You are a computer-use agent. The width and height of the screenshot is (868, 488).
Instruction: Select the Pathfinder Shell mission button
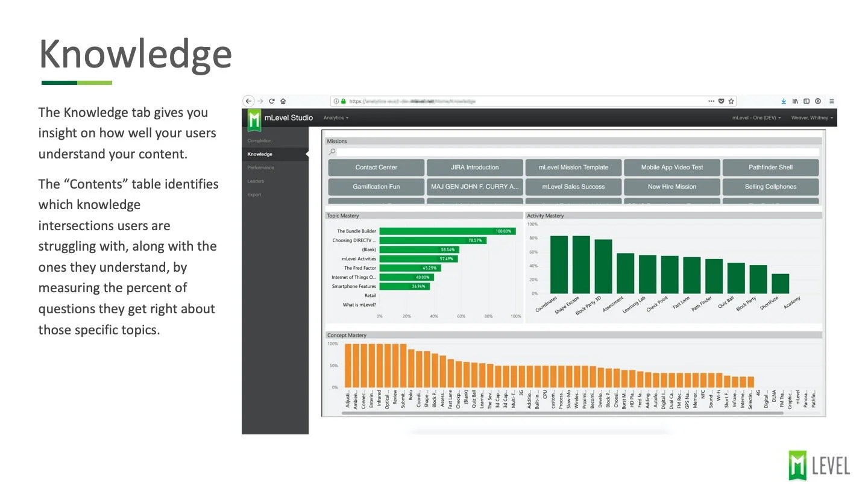pos(770,167)
